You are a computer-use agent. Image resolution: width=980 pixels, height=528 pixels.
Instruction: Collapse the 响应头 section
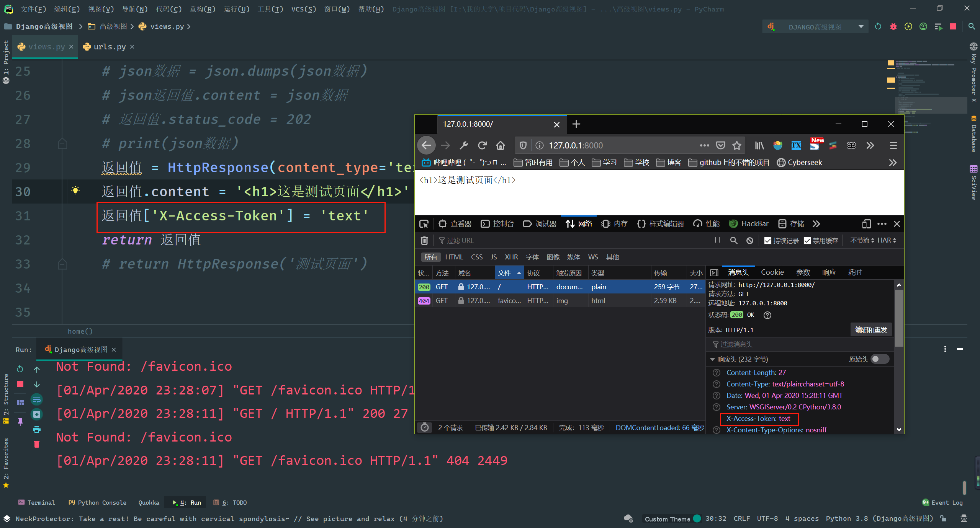pyautogui.click(x=712, y=359)
